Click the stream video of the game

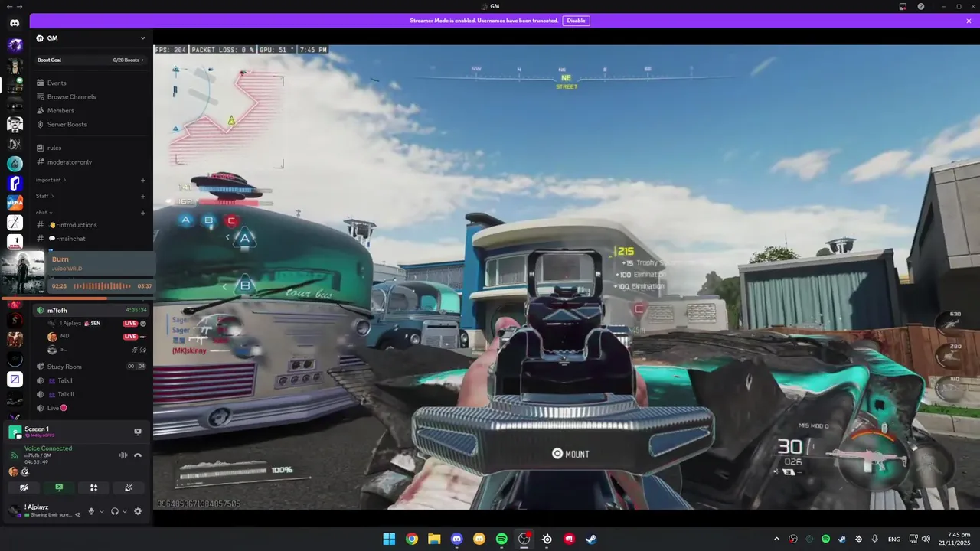click(x=567, y=277)
